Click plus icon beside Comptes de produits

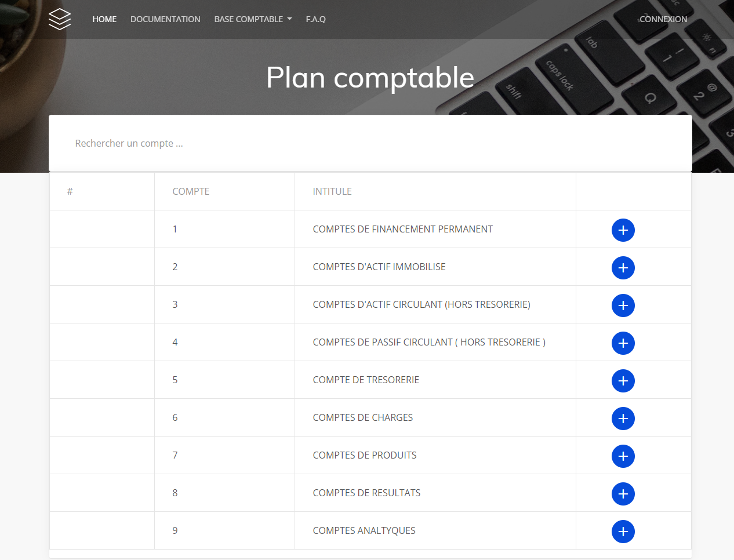(x=623, y=456)
